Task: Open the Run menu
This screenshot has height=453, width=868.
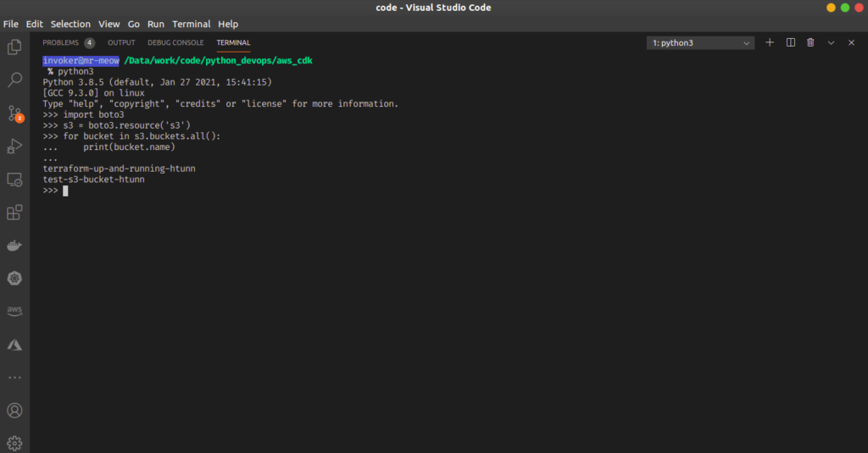Action: coord(156,24)
